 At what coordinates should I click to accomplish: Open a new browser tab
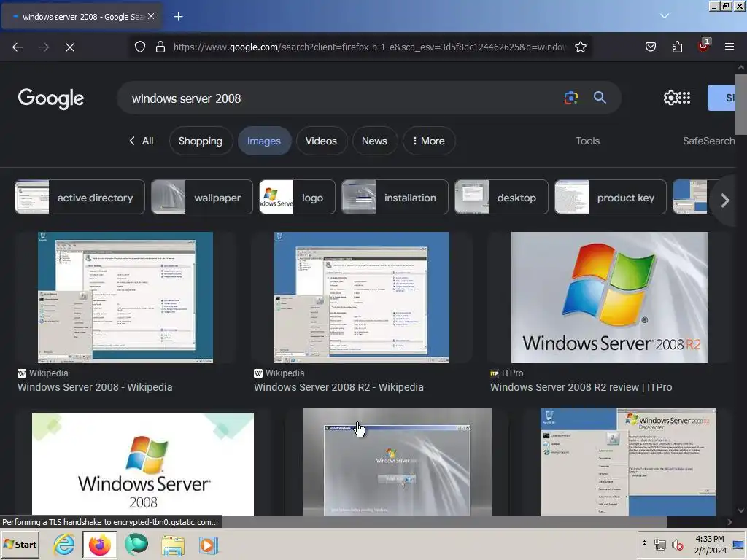point(178,17)
